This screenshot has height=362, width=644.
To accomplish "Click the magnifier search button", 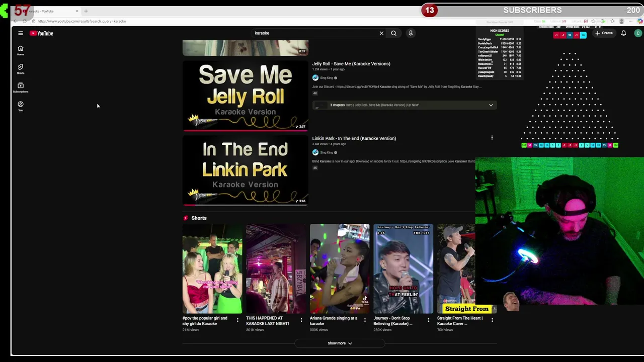I will coord(393,33).
